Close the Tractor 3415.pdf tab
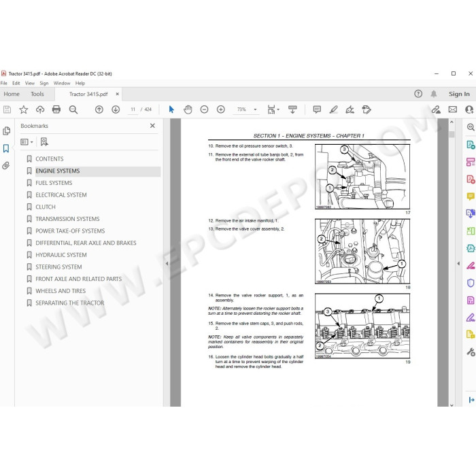 tap(117, 94)
